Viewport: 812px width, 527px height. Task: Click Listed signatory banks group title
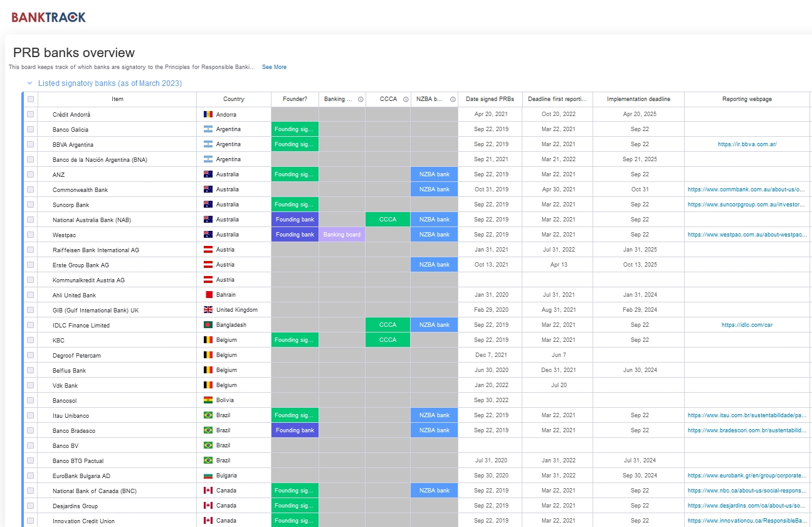pyautogui.click(x=110, y=83)
